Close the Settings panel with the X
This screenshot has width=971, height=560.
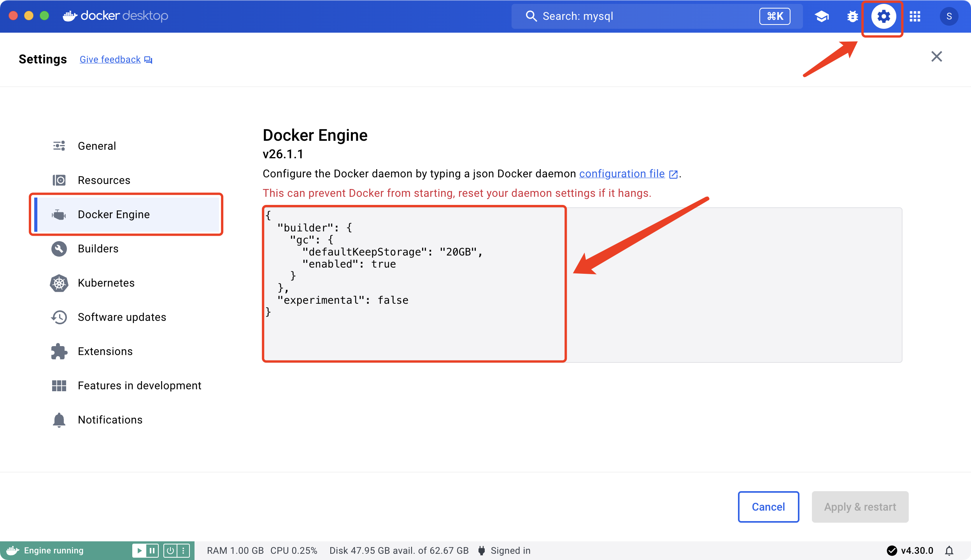[936, 56]
